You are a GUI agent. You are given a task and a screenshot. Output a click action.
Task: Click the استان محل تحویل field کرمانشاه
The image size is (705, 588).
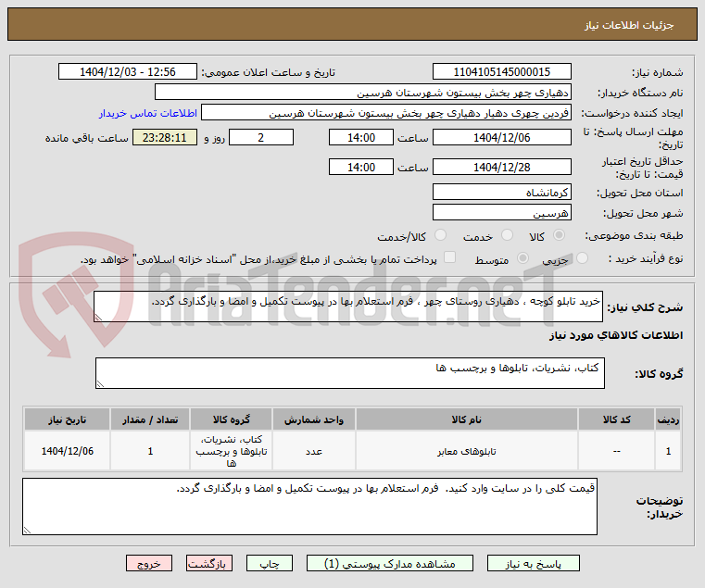502,193
